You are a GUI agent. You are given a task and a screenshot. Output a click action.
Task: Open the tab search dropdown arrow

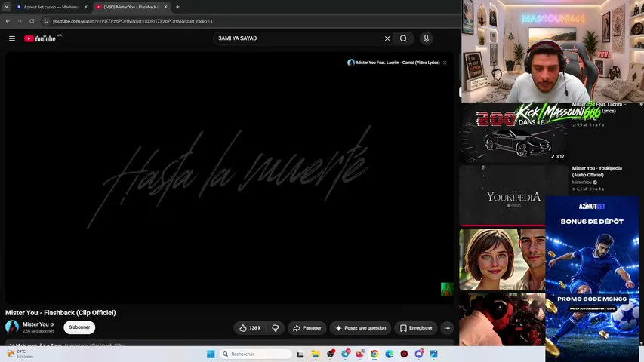(x=6, y=7)
